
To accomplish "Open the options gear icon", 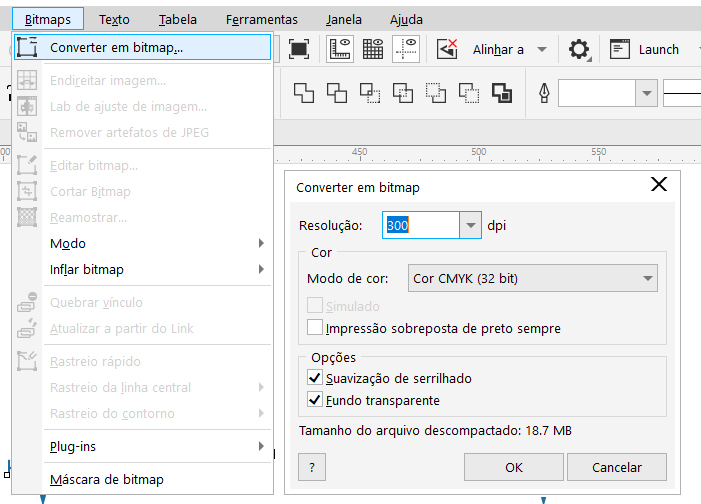I will coord(578,49).
